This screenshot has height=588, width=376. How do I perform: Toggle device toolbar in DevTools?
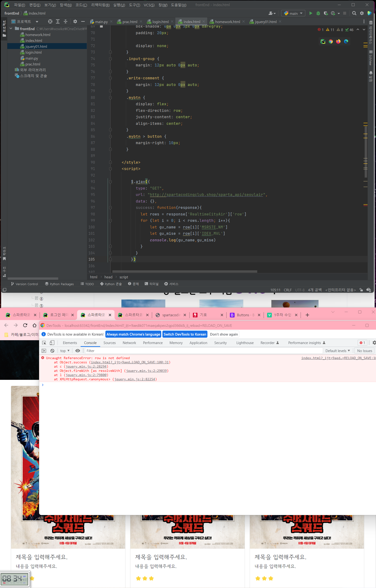tap(52, 343)
